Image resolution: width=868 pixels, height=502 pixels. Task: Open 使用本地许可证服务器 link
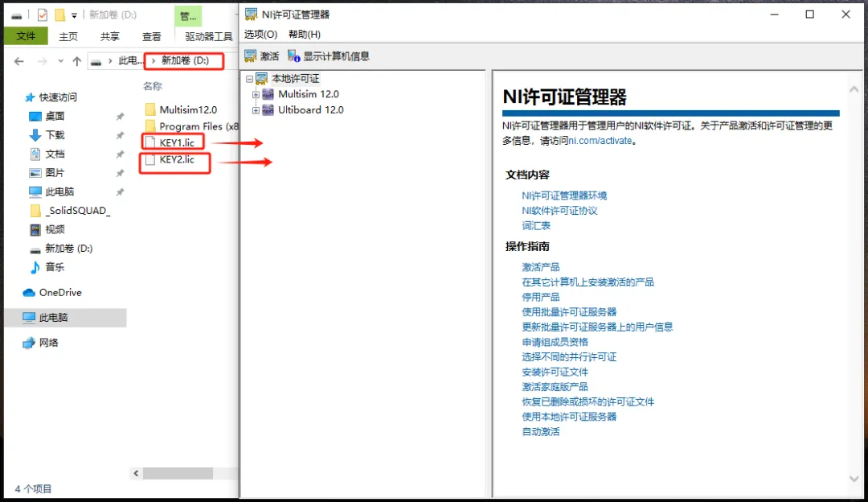coord(569,417)
